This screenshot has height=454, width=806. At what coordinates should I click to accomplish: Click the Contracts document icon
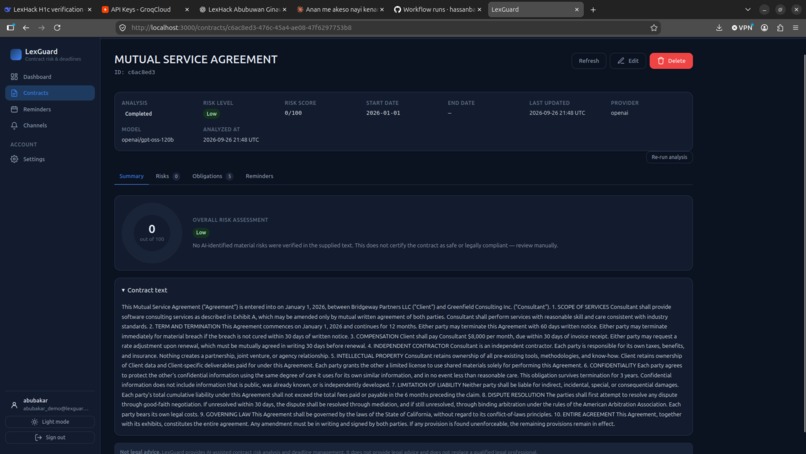[14, 93]
